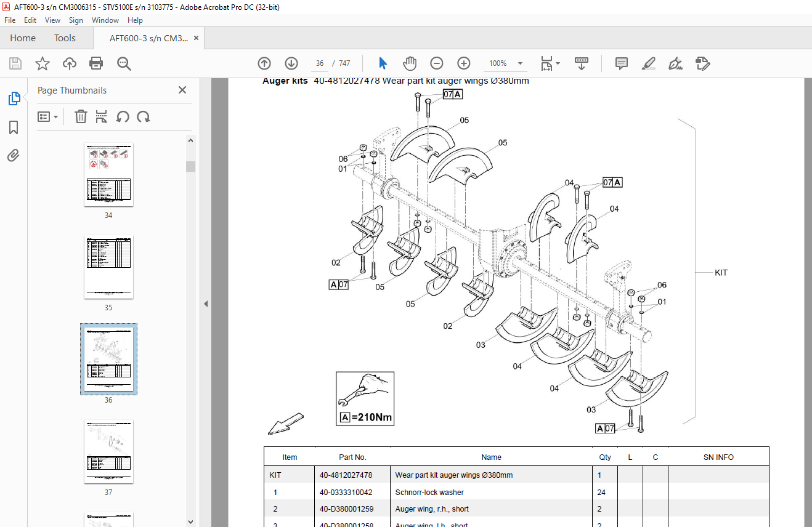Click thumbnails panel scroll down arrow

click(191, 521)
